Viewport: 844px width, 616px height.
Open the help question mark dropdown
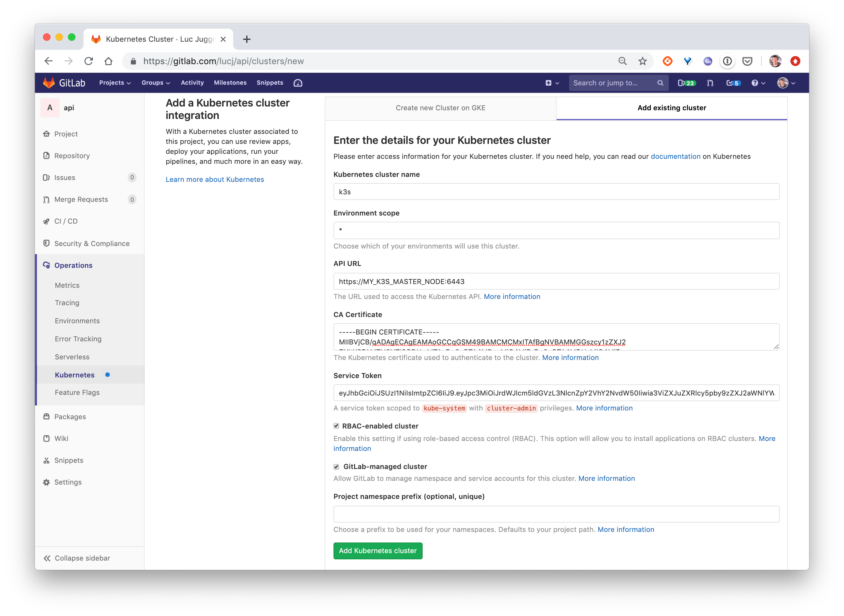[x=758, y=83]
